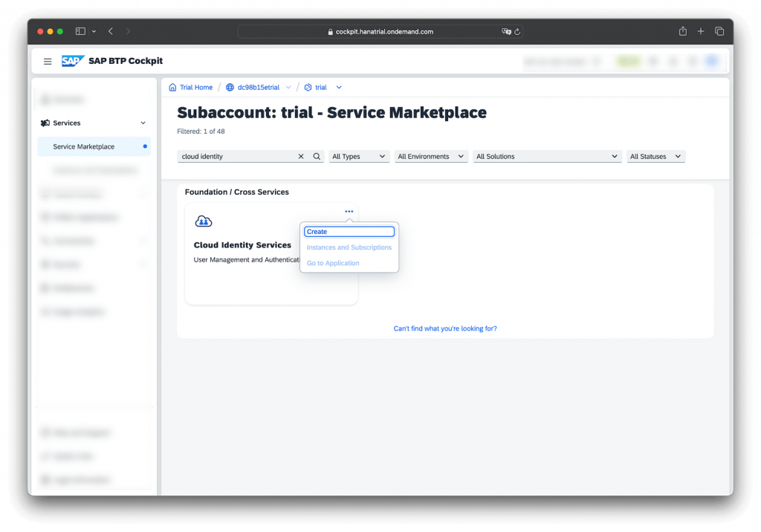The height and width of the screenshot is (532, 761).
Task: Open the All Environments dropdown
Action: tap(431, 156)
